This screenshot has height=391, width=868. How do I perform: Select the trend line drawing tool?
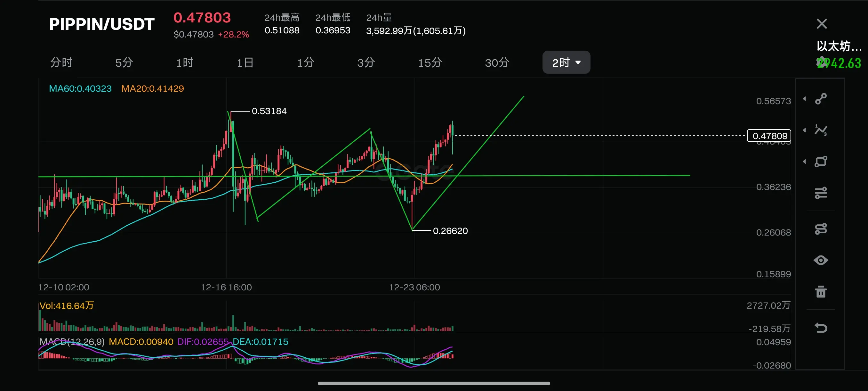tap(821, 99)
